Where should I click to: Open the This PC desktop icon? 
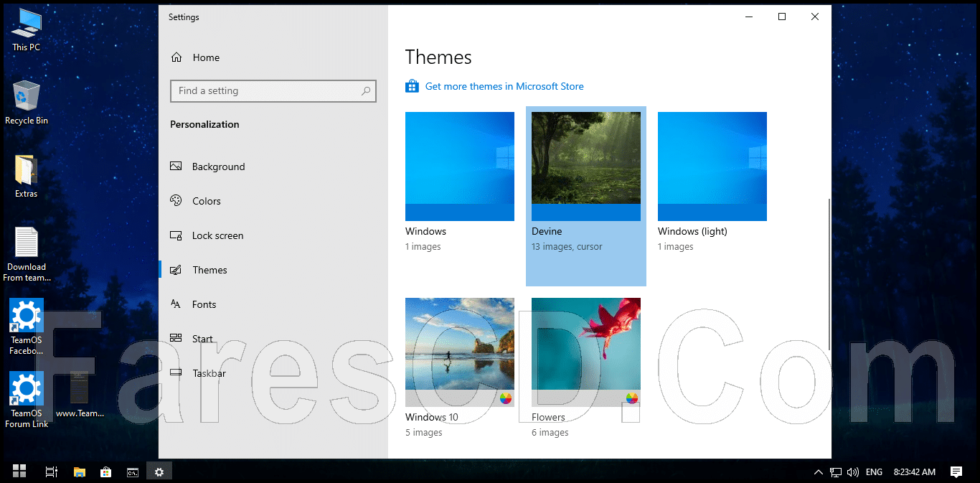click(27, 30)
